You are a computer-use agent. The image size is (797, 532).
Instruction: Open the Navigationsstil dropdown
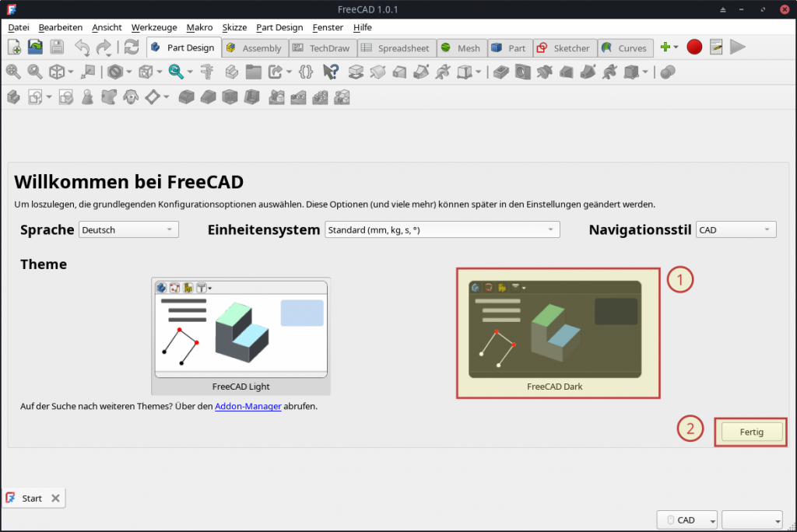tap(736, 229)
